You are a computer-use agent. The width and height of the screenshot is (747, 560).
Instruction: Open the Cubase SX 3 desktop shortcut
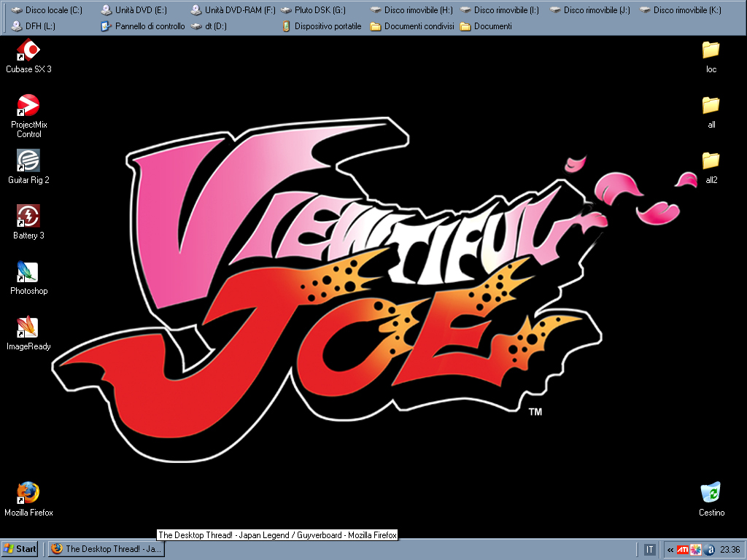coord(28,56)
